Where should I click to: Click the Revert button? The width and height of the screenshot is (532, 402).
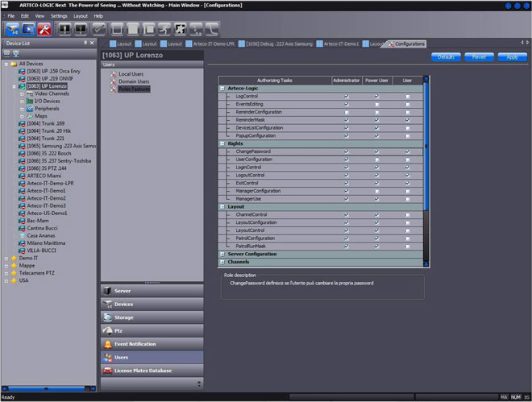coord(479,57)
